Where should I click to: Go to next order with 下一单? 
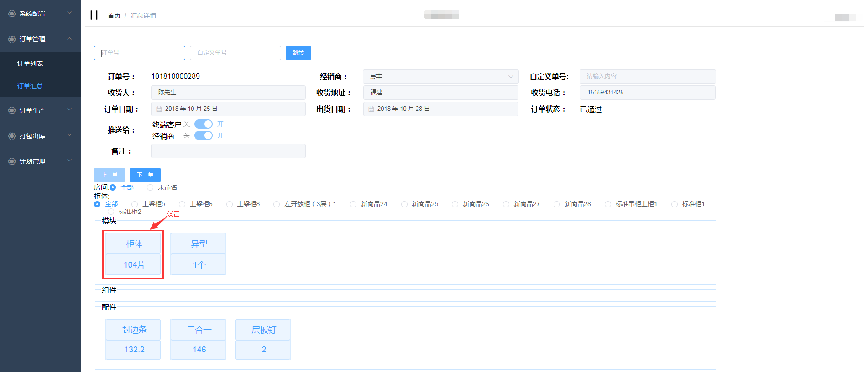tap(145, 175)
